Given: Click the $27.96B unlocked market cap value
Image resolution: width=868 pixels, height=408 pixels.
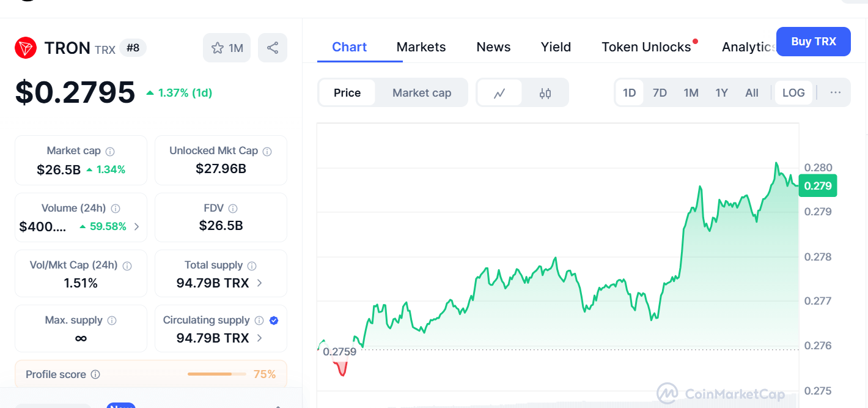Looking at the screenshot, I should pyautogui.click(x=221, y=168).
